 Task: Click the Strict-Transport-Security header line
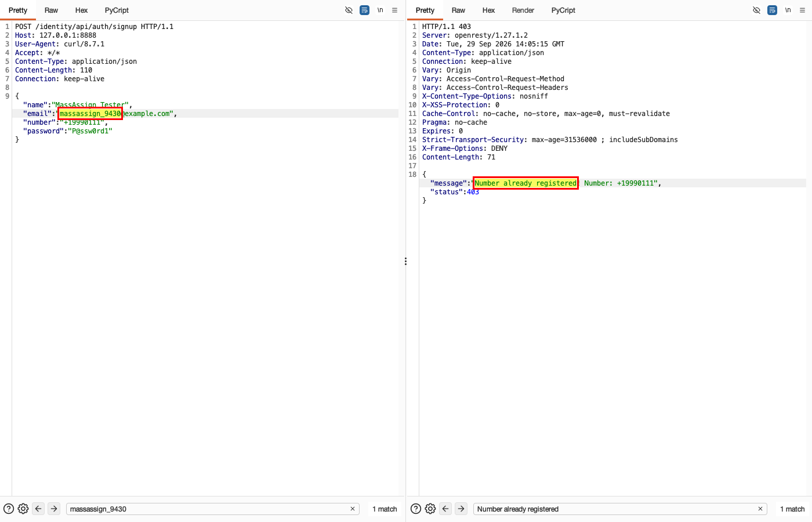click(x=550, y=140)
